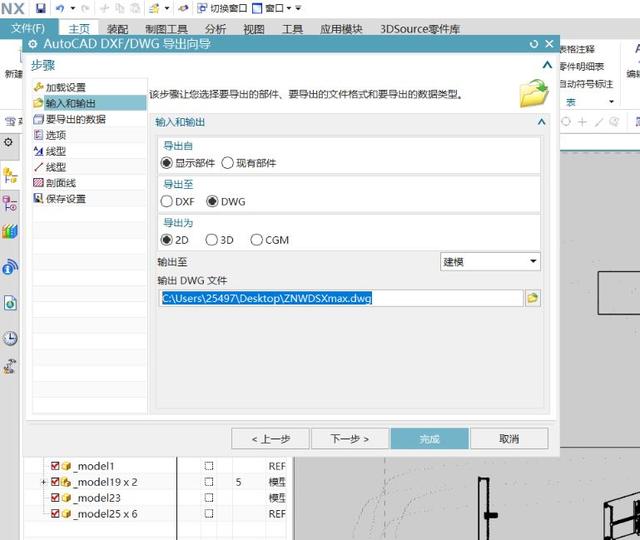Open the HD3D Tools info icon
640x540 pixels.
tap(10, 267)
